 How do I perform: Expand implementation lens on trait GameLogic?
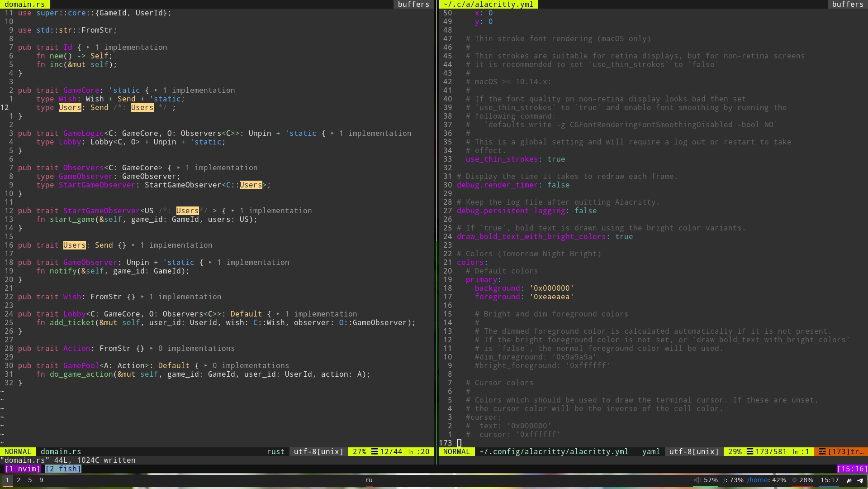pyautogui.click(x=332, y=133)
